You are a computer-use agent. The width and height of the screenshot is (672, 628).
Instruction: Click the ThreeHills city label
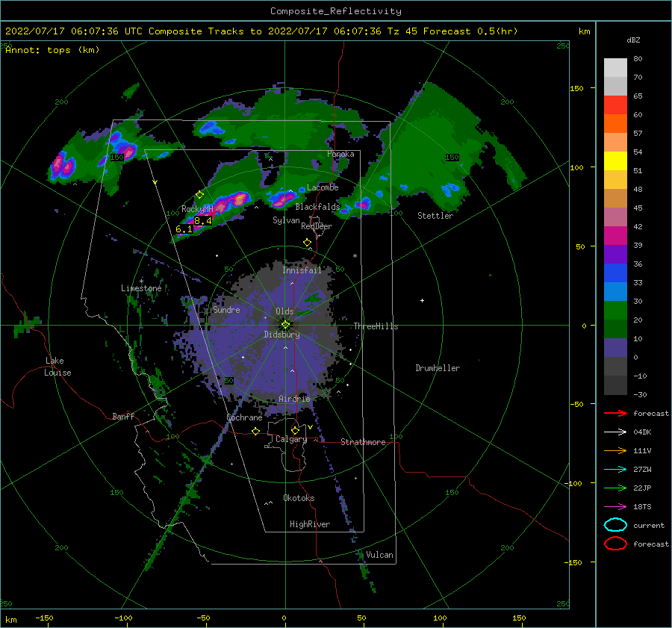[376, 326]
